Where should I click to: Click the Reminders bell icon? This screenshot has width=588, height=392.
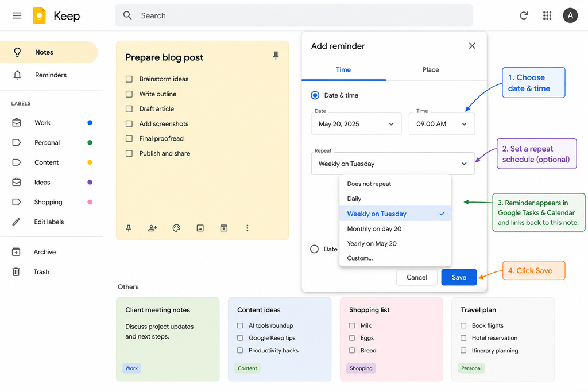(x=17, y=75)
